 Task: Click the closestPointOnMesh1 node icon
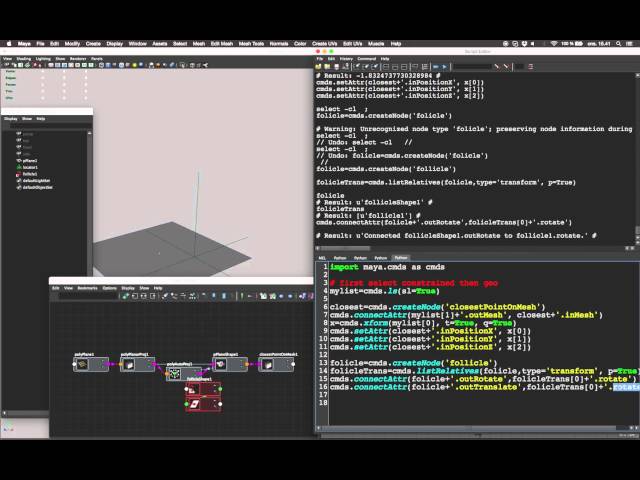pos(268,364)
